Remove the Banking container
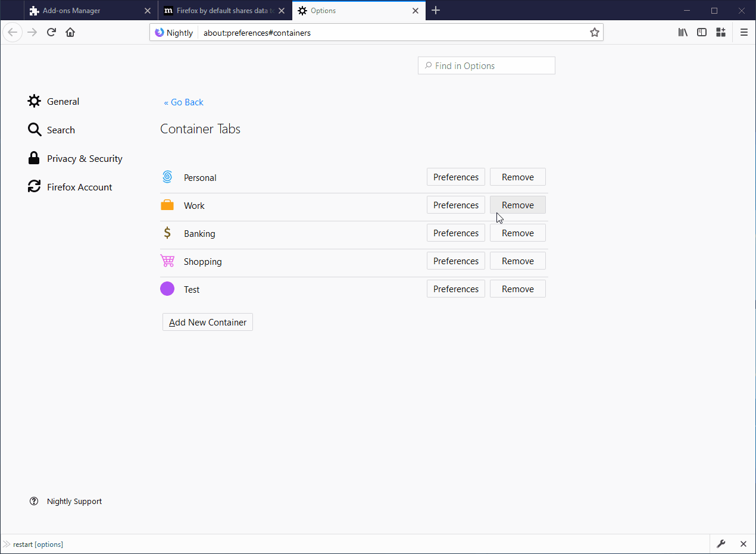756x554 pixels. (x=518, y=233)
